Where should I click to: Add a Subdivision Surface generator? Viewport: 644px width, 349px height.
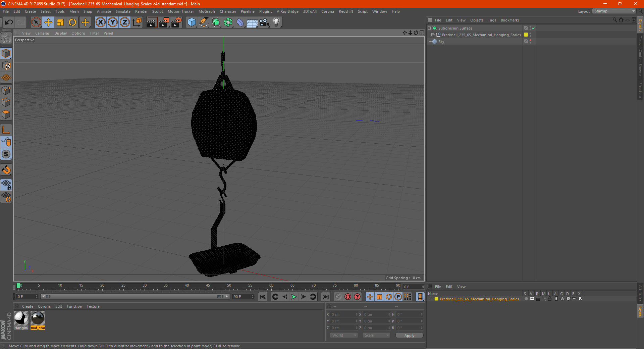216,22
